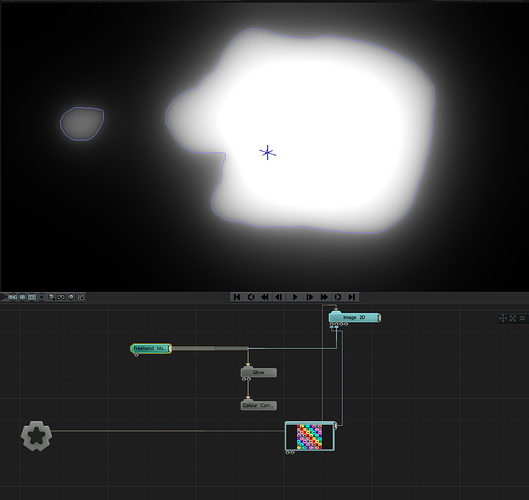This screenshot has height=500, width=529.
Task: Jump to the last frame
Action: (352, 297)
